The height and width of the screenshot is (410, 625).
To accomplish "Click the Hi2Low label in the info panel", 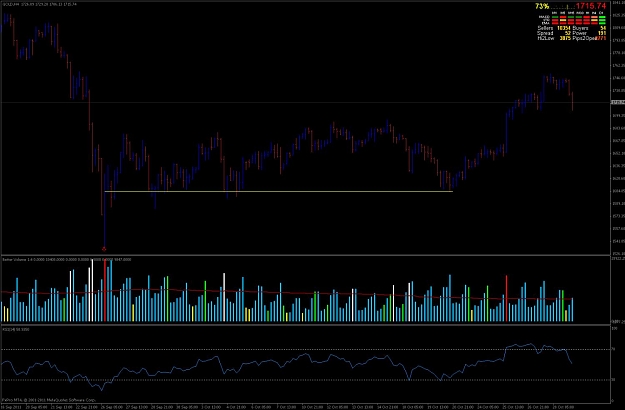I will coord(546,38).
